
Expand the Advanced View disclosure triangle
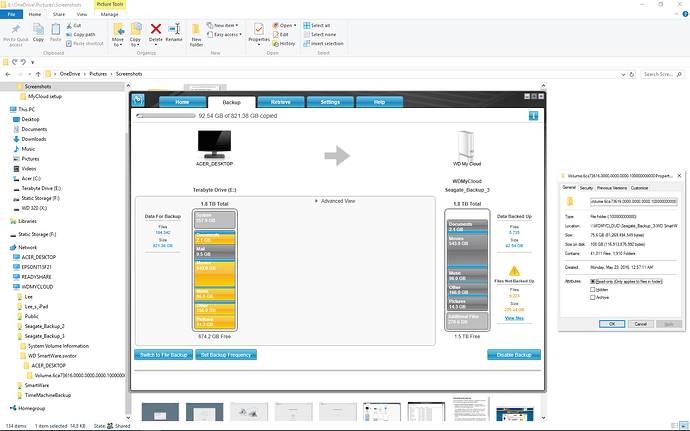(316, 201)
